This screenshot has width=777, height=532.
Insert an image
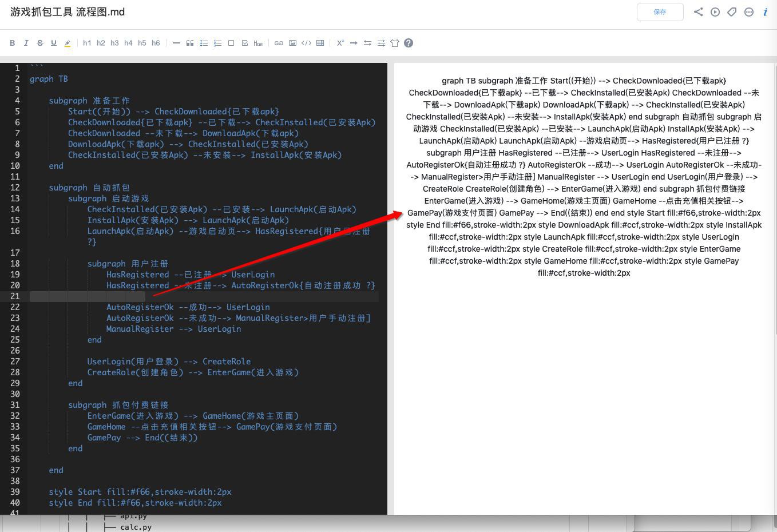point(292,43)
